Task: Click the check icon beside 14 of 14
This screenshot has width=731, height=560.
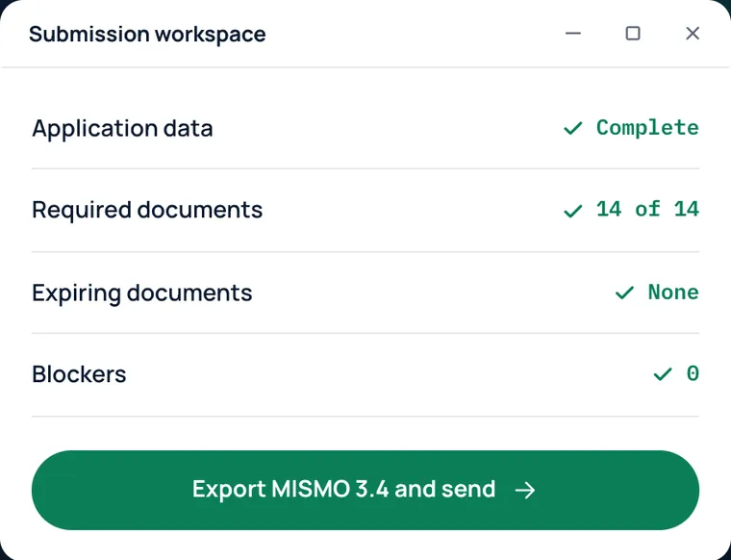Action: 573,211
